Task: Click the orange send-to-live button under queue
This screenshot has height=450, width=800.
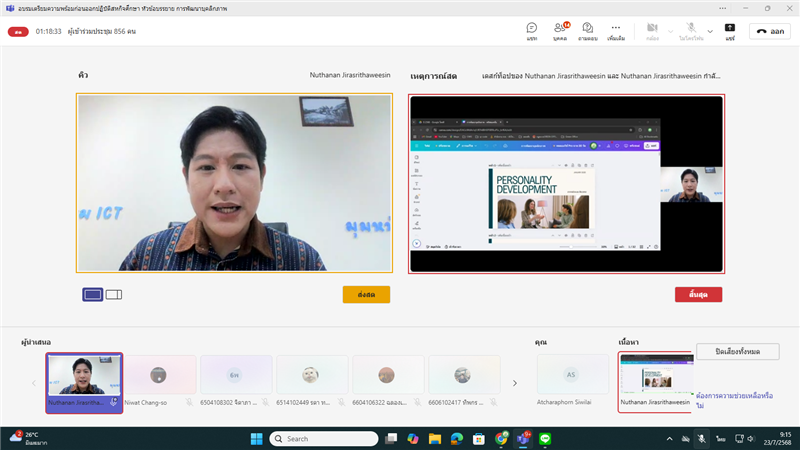Action: click(x=366, y=294)
